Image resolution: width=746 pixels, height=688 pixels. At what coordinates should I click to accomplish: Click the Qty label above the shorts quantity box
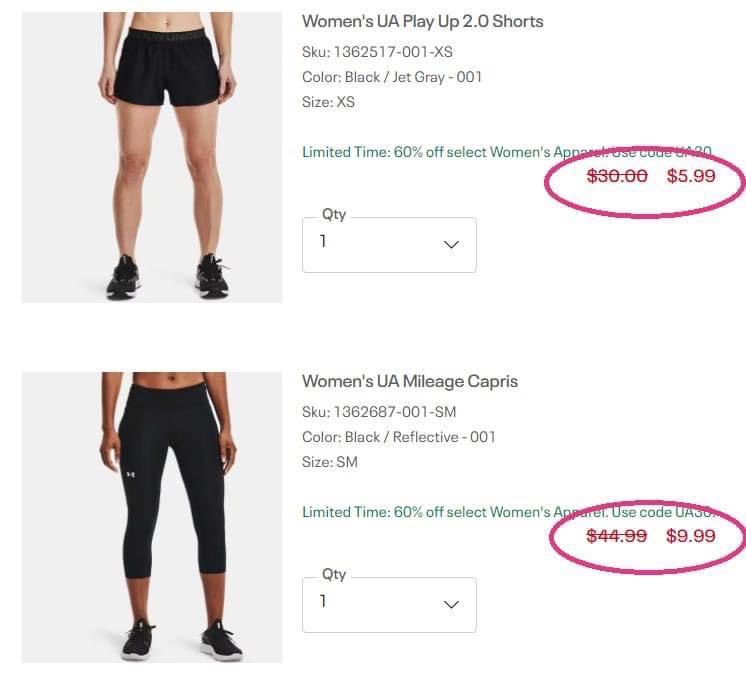(334, 214)
